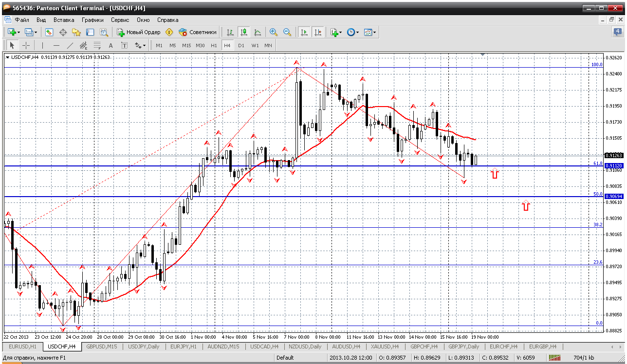The width and height of the screenshot is (627, 364).
Task: Click the chart shift marker triangle
Action: coord(482,54)
